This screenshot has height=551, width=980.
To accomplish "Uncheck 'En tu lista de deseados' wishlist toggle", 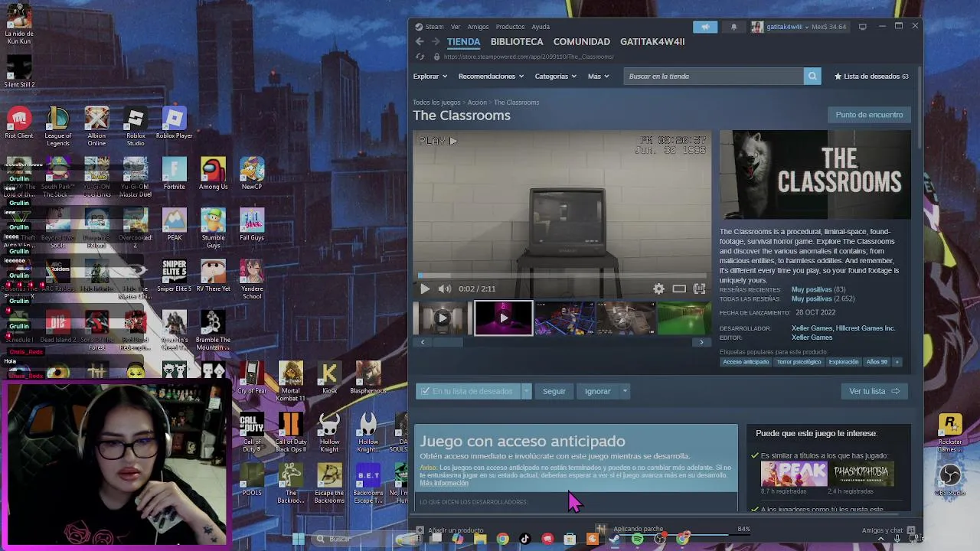I will click(x=468, y=391).
